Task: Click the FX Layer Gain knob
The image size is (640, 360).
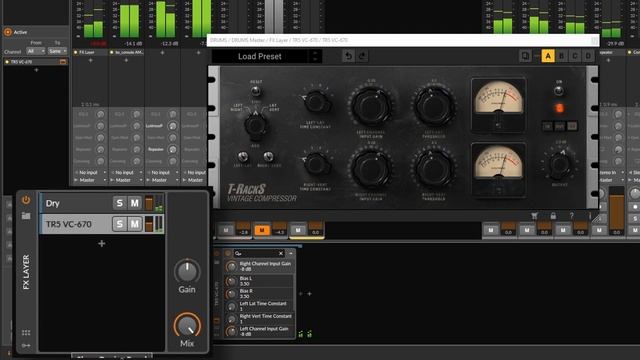Action: point(187,271)
